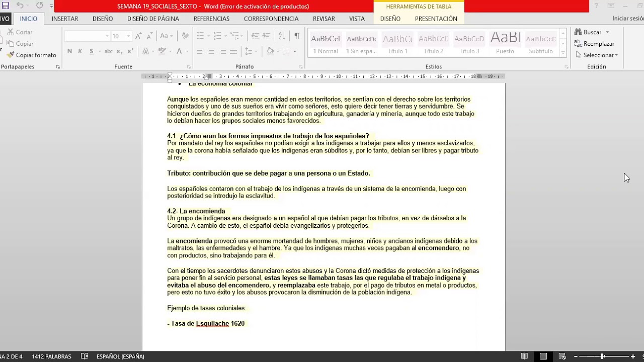Toggle underline (S) formatting
Image resolution: width=644 pixels, height=362 pixels.
click(92, 51)
